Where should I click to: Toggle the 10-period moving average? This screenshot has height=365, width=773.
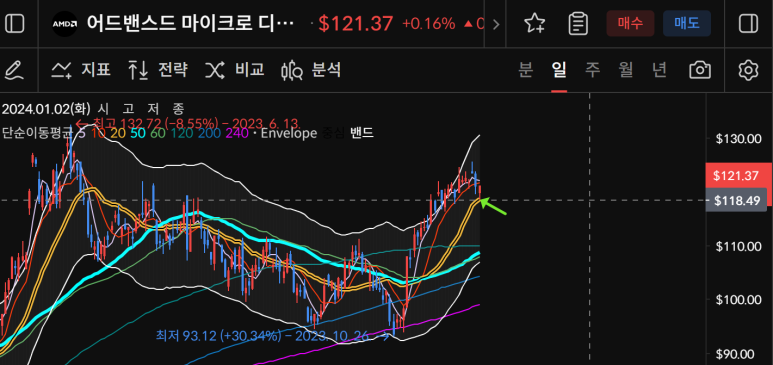(x=98, y=133)
